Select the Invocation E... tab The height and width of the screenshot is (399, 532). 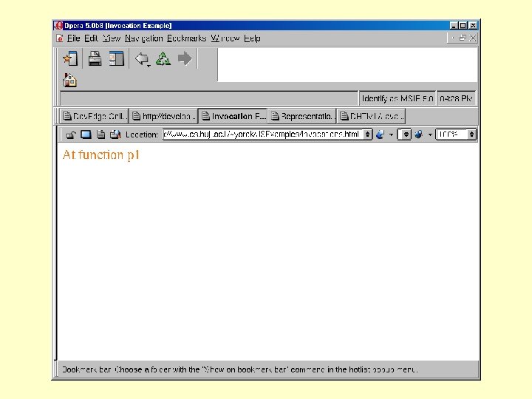tap(233, 116)
